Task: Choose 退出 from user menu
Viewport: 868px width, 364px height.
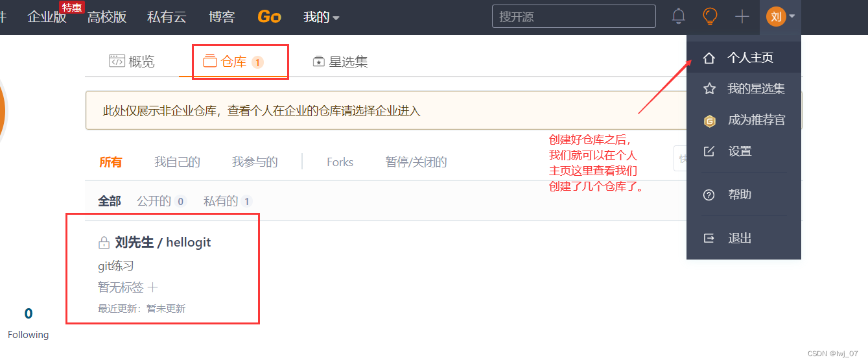Action: (x=744, y=238)
